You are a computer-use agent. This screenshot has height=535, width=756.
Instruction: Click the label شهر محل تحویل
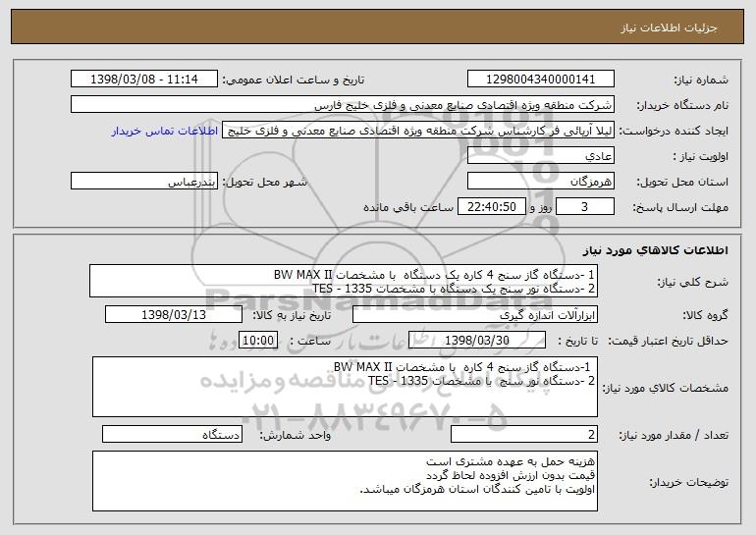point(264,182)
